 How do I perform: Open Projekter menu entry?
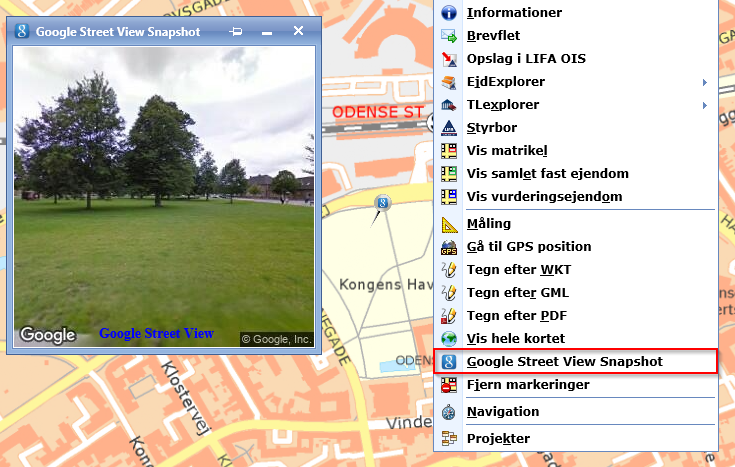576,438
